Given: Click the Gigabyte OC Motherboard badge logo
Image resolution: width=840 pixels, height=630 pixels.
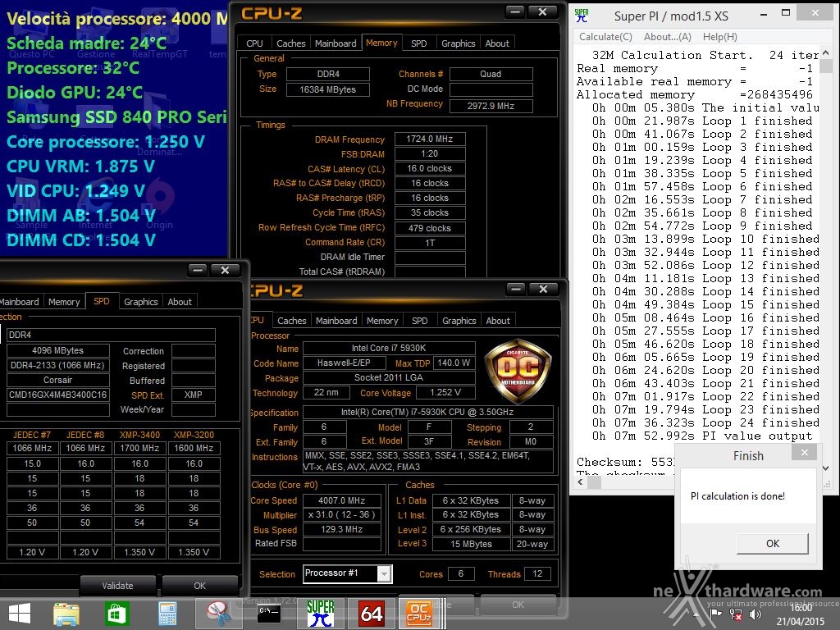Looking at the screenshot, I should [518, 371].
